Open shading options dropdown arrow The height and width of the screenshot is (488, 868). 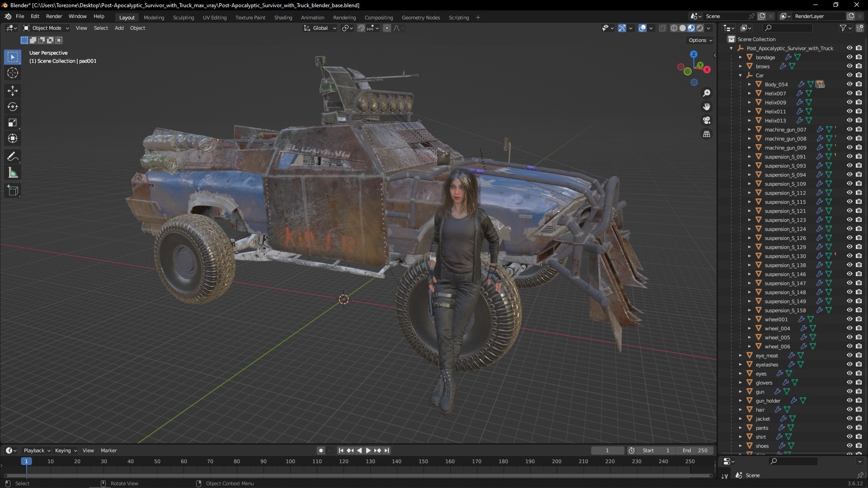pyautogui.click(x=708, y=28)
